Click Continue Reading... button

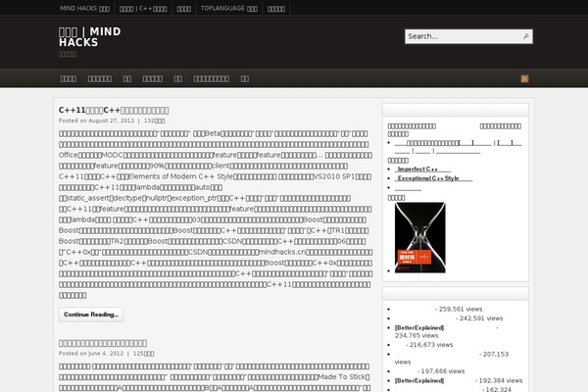click(x=91, y=315)
